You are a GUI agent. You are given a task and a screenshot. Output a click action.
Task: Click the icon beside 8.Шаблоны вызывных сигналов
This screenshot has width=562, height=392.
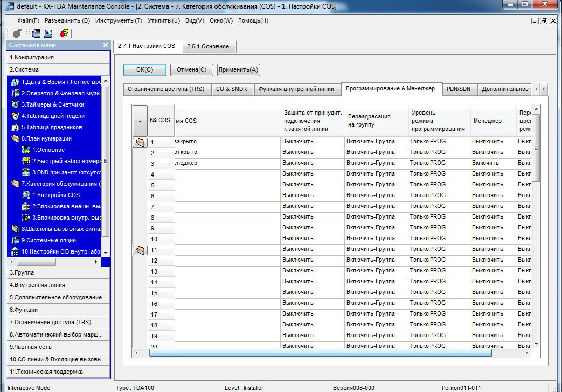click(15, 229)
